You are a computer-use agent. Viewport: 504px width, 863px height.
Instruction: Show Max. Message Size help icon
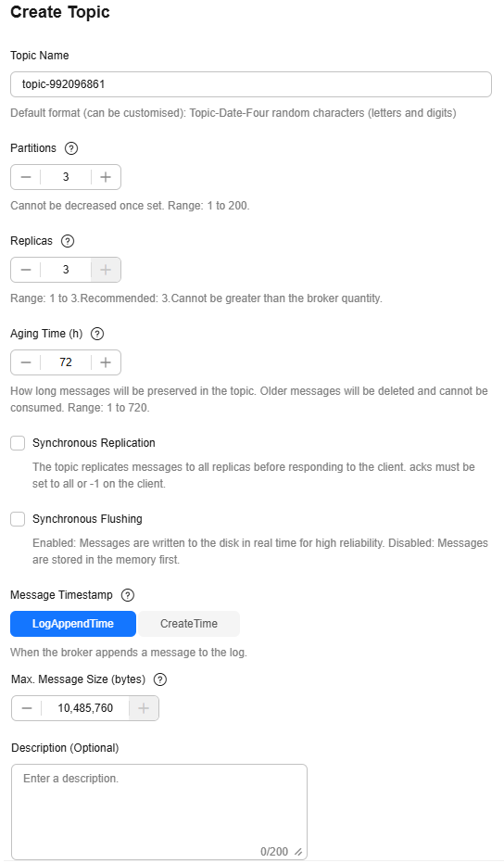[x=160, y=679]
